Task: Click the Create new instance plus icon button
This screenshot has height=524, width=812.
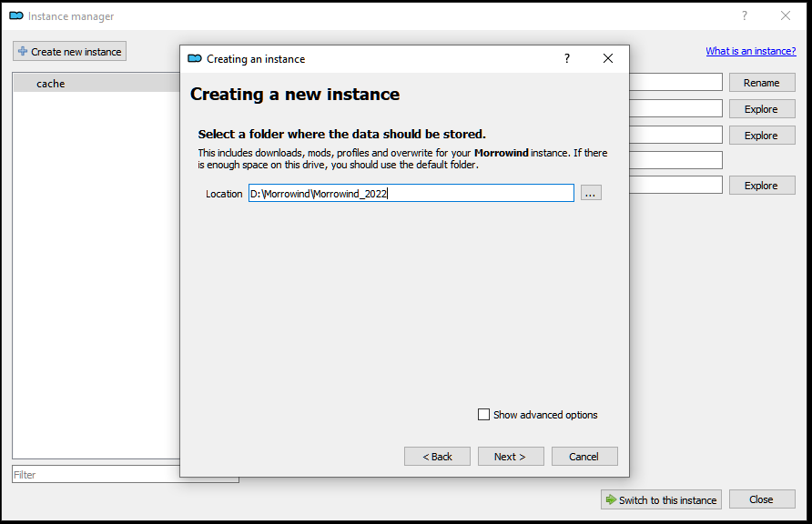Action: click(69, 52)
